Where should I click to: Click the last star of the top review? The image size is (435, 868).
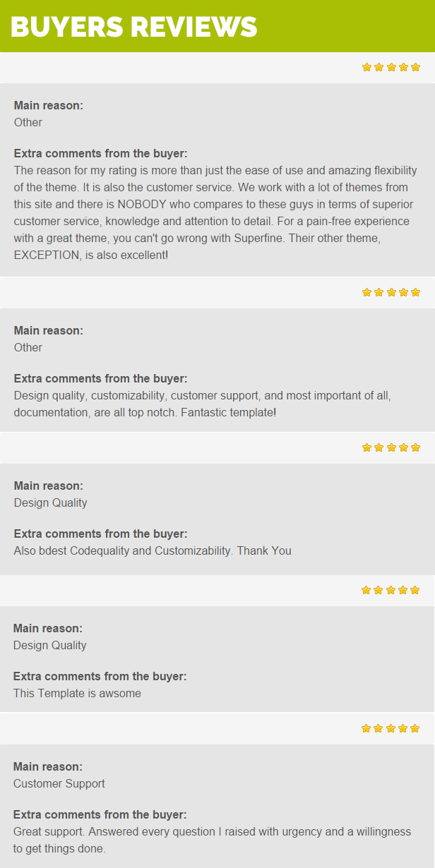(x=415, y=67)
